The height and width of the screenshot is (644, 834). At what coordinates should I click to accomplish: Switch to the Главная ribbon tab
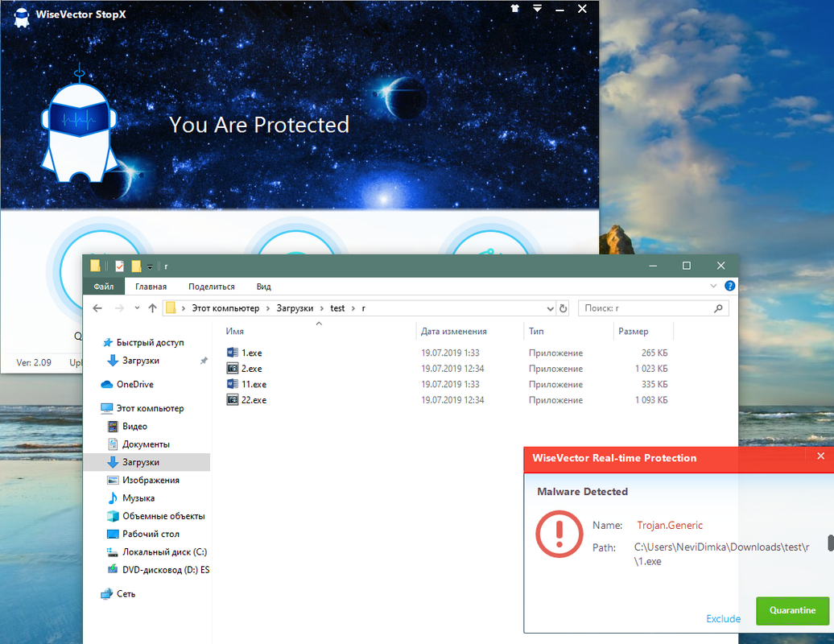[x=151, y=286]
